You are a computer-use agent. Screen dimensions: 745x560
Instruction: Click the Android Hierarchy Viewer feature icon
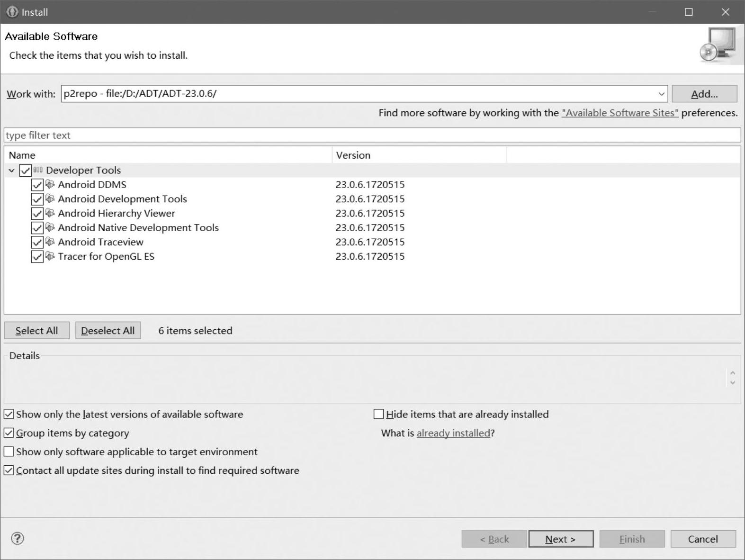(x=50, y=213)
